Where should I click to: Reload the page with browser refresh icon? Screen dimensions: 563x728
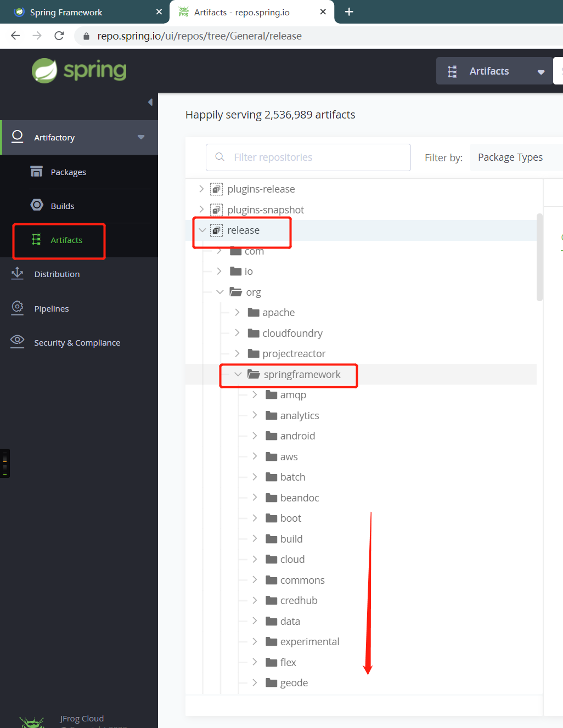pos(59,36)
